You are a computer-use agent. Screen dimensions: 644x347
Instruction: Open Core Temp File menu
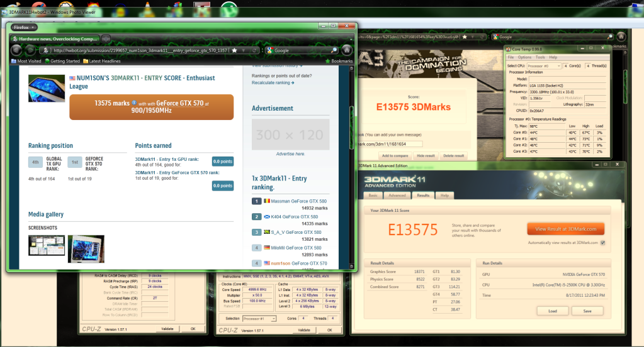511,57
